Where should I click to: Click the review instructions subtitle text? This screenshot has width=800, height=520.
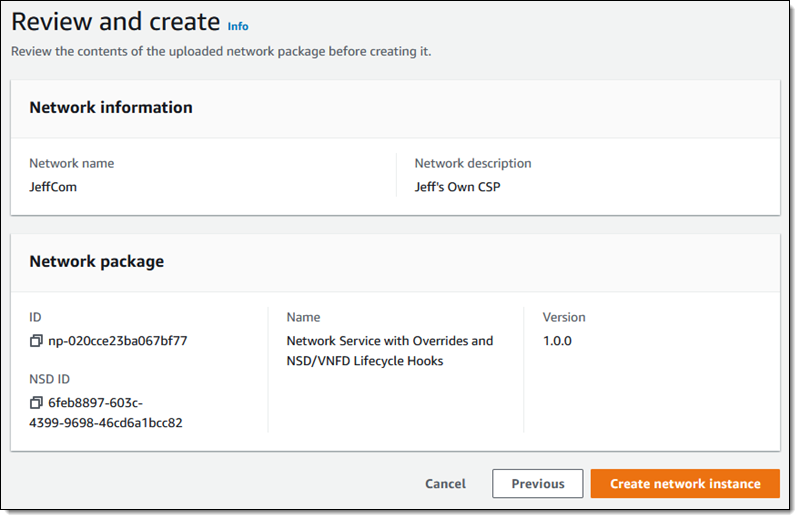pos(221,52)
